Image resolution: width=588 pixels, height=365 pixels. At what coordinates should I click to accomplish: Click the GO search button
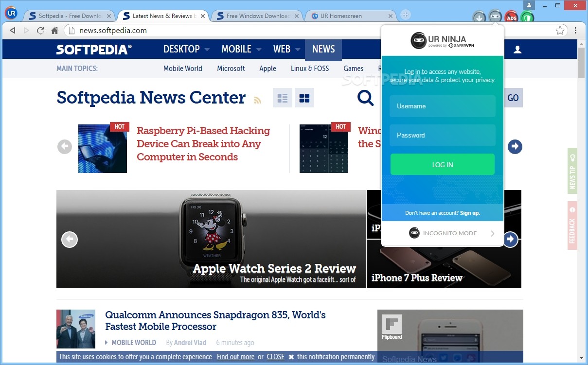coord(513,98)
